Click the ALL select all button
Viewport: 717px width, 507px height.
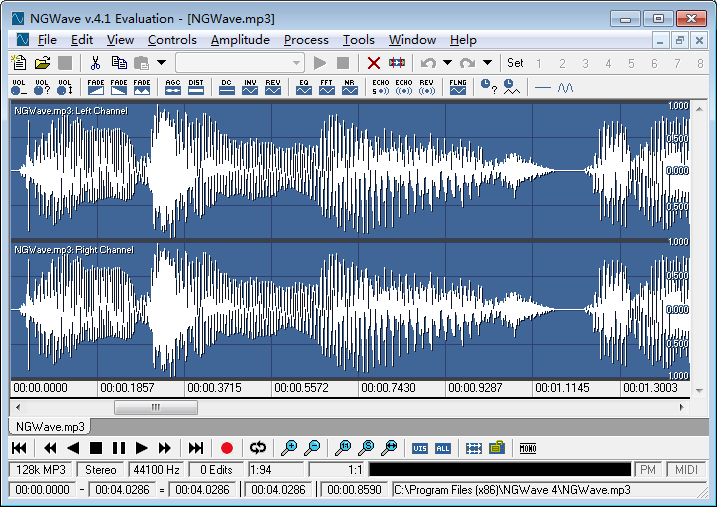443,448
